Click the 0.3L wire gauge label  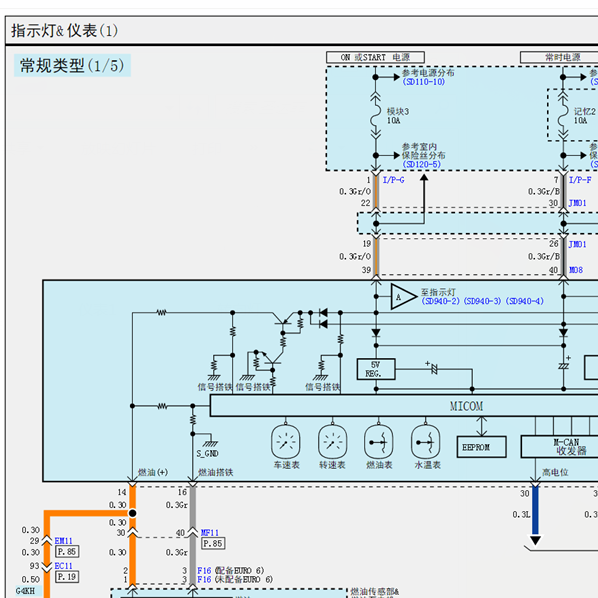pos(521,514)
